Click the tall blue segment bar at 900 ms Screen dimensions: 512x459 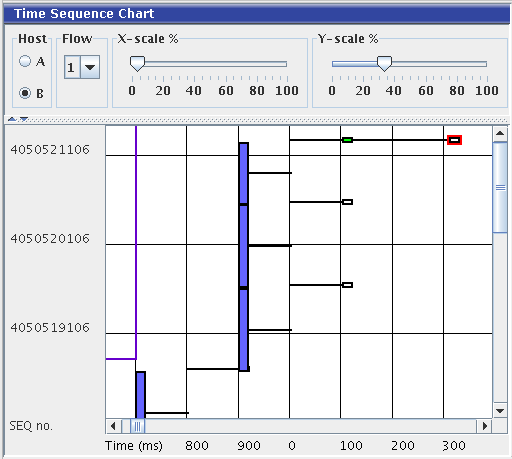click(x=244, y=257)
